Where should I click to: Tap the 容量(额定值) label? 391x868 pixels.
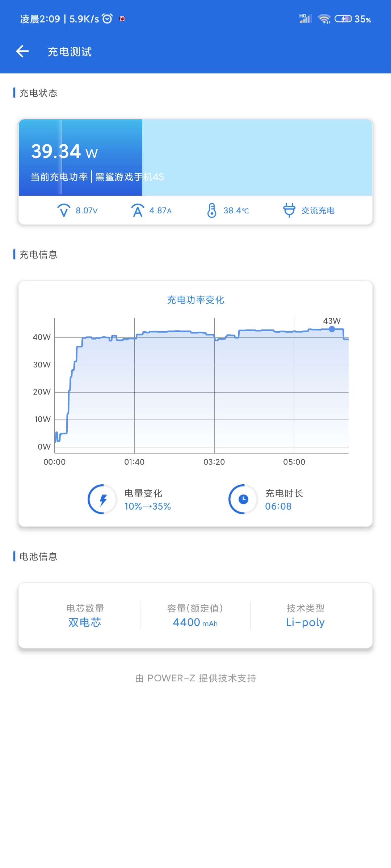tap(195, 608)
